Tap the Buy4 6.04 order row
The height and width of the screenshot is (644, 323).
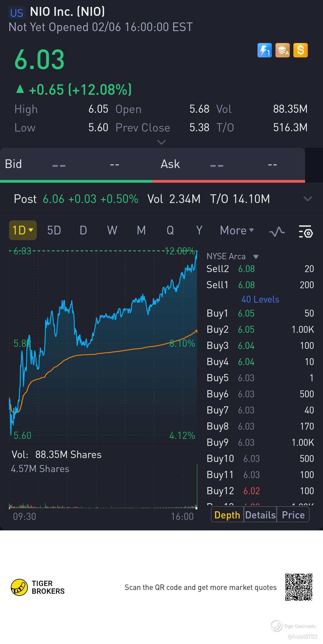click(260, 361)
